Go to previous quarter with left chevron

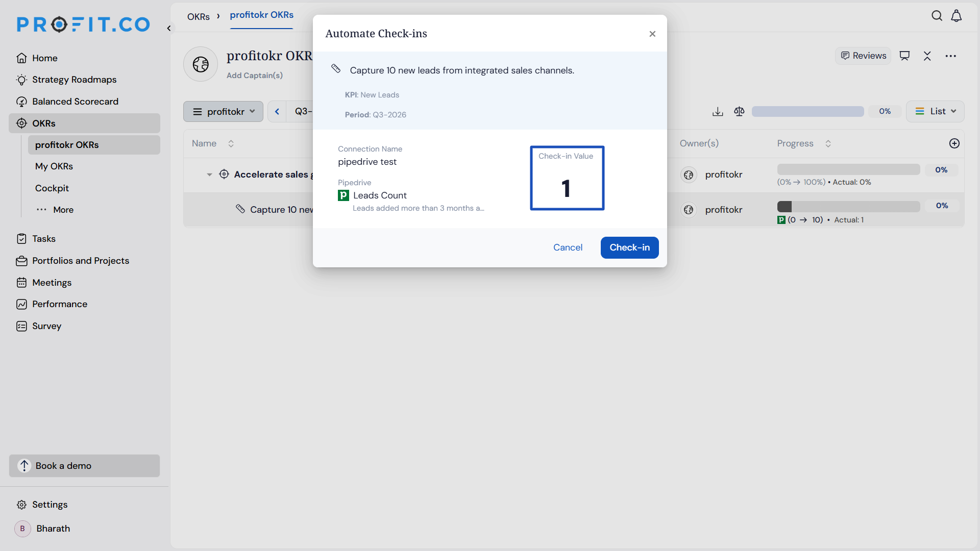coord(277,111)
